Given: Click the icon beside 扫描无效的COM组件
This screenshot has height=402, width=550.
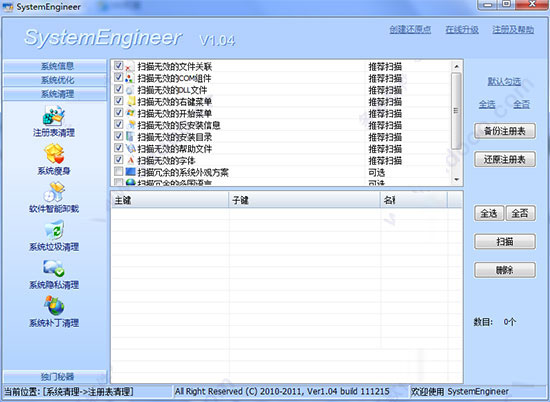Looking at the screenshot, I should click(130, 78).
